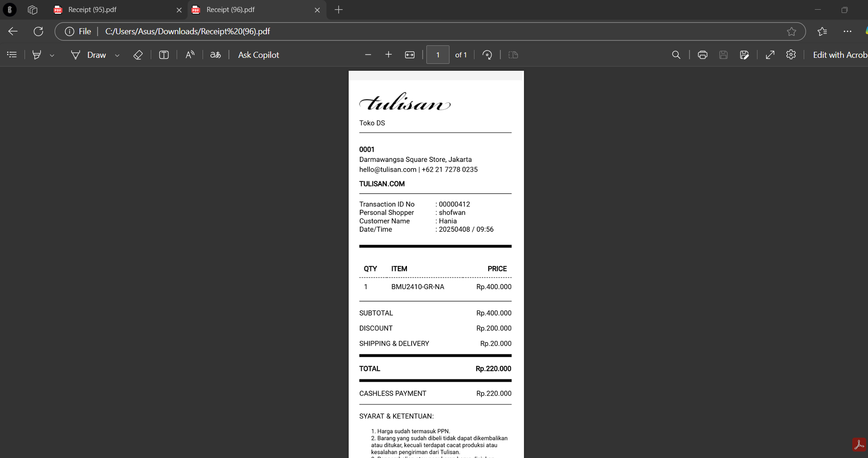Switch page view layout
The image size is (868, 458).
[x=513, y=55]
